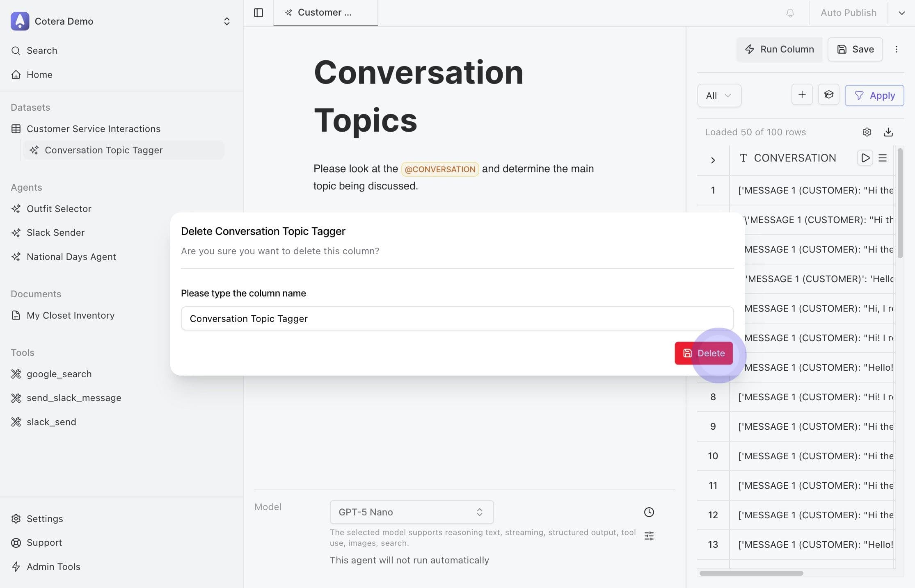
Task: Download rows with the download icon
Action: 888,132
